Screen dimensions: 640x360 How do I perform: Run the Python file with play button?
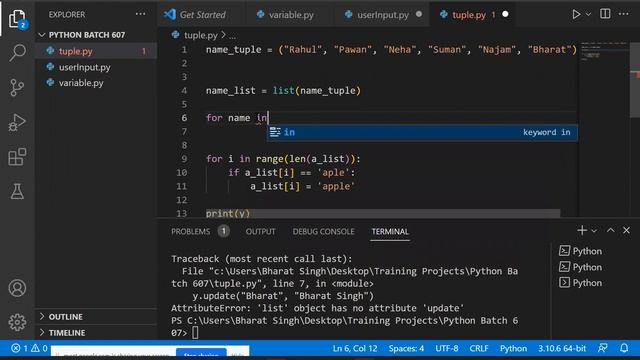576,14
